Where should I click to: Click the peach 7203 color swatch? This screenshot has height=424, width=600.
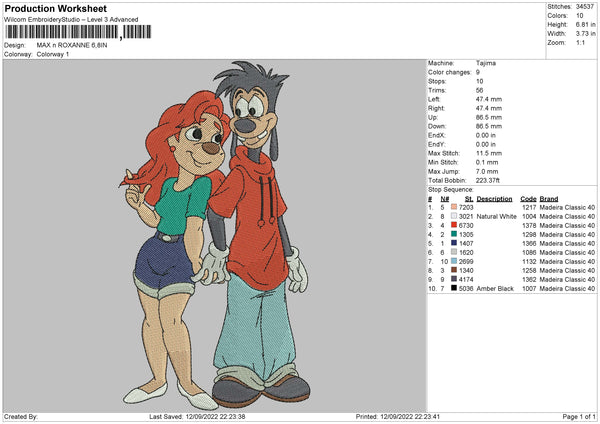(454, 207)
